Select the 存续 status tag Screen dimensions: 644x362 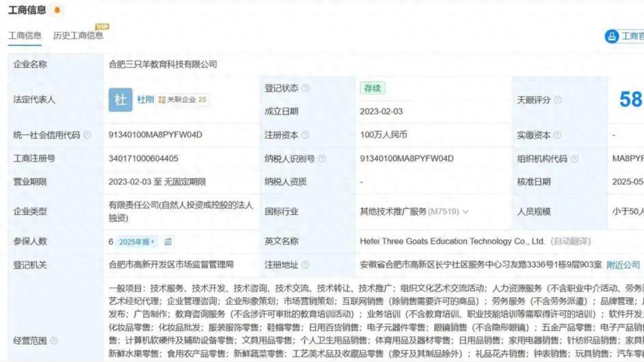(x=373, y=88)
